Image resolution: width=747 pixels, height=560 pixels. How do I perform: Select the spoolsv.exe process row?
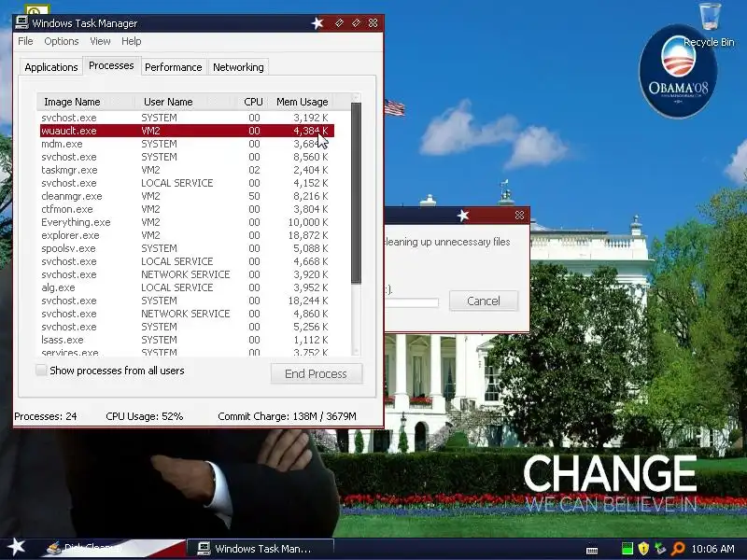[187, 248]
